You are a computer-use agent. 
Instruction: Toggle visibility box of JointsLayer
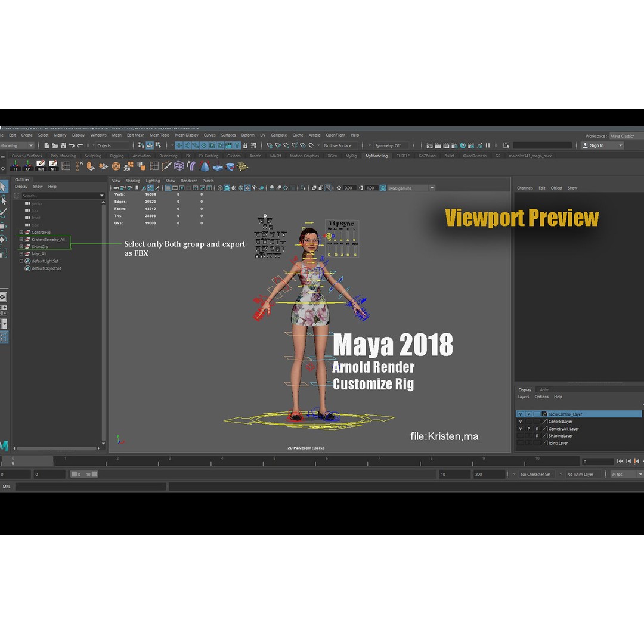tap(521, 443)
